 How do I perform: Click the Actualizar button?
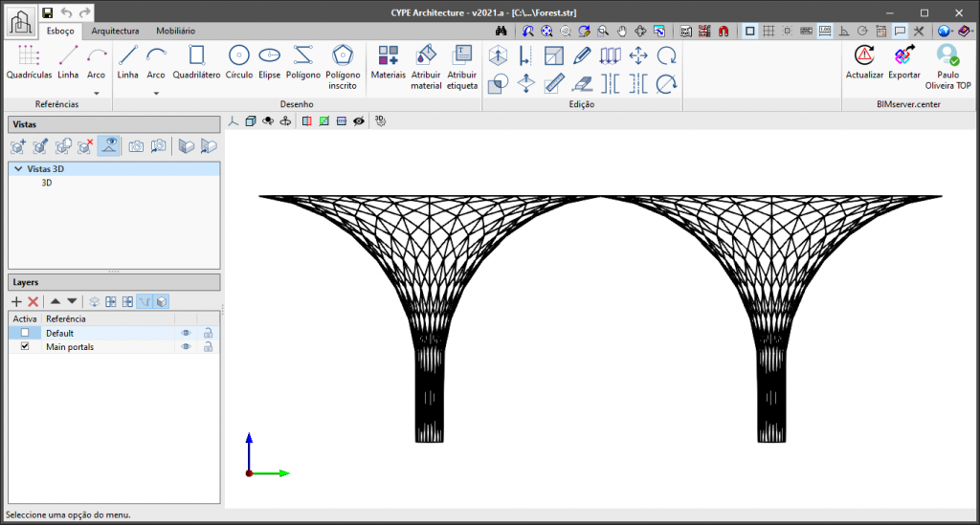864,61
